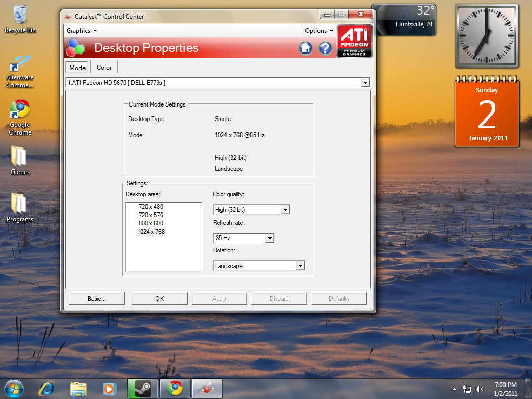Click the Mode value 1024 x 768 @85 Hz
This screenshot has height=399, width=532.
(x=240, y=135)
